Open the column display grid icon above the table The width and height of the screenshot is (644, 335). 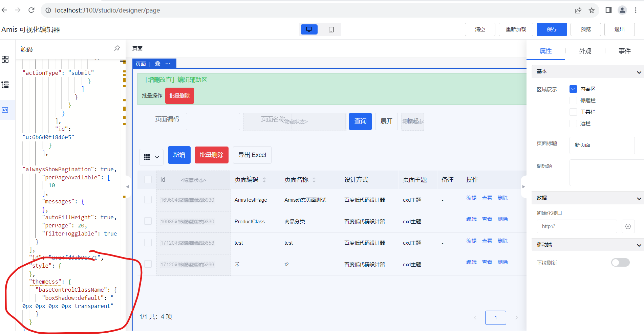(147, 157)
